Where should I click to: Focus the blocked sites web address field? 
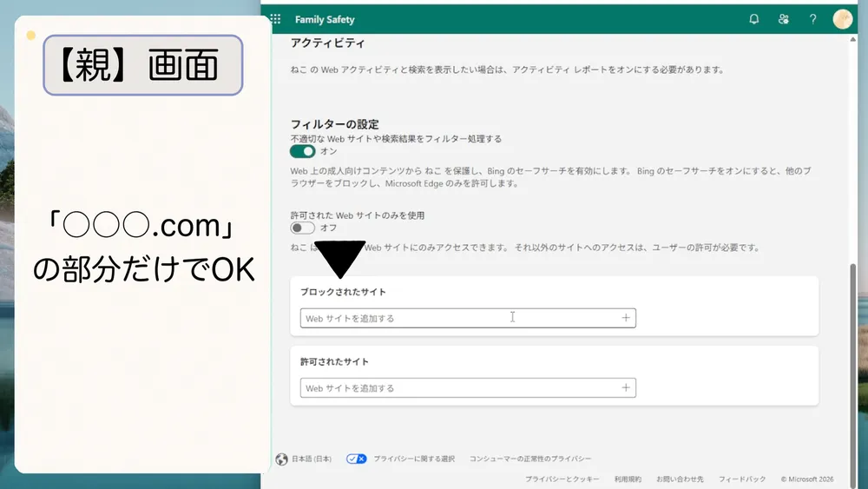468,318
